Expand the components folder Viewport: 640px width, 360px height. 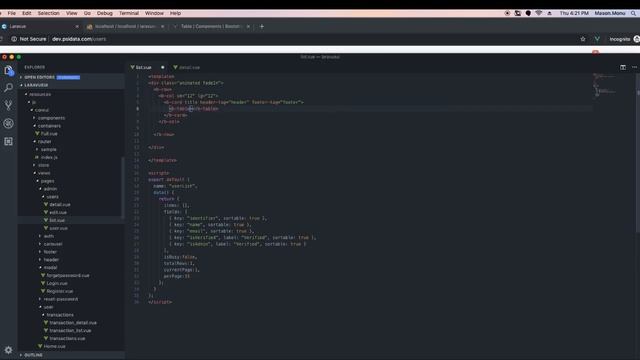tap(51, 118)
